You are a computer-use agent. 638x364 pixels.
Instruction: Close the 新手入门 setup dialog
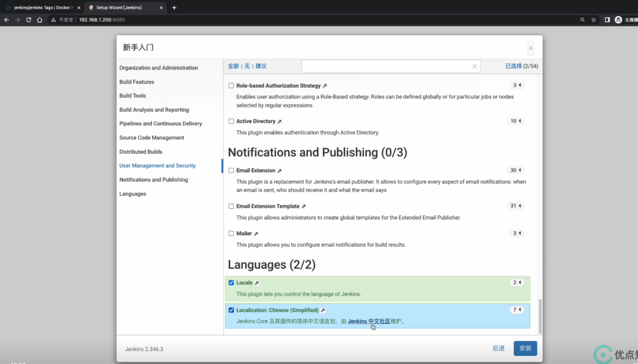coord(530,48)
